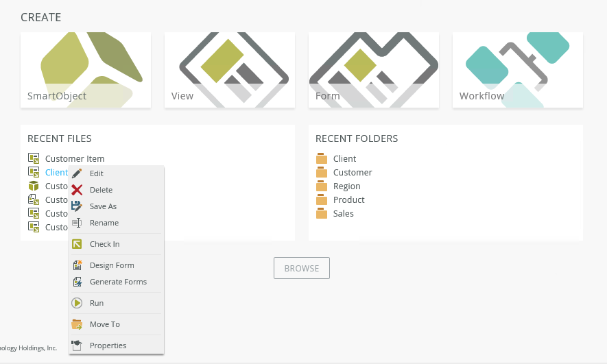This screenshot has height=364, width=607.
Task: Click the green Check In icon
Action: click(x=77, y=244)
